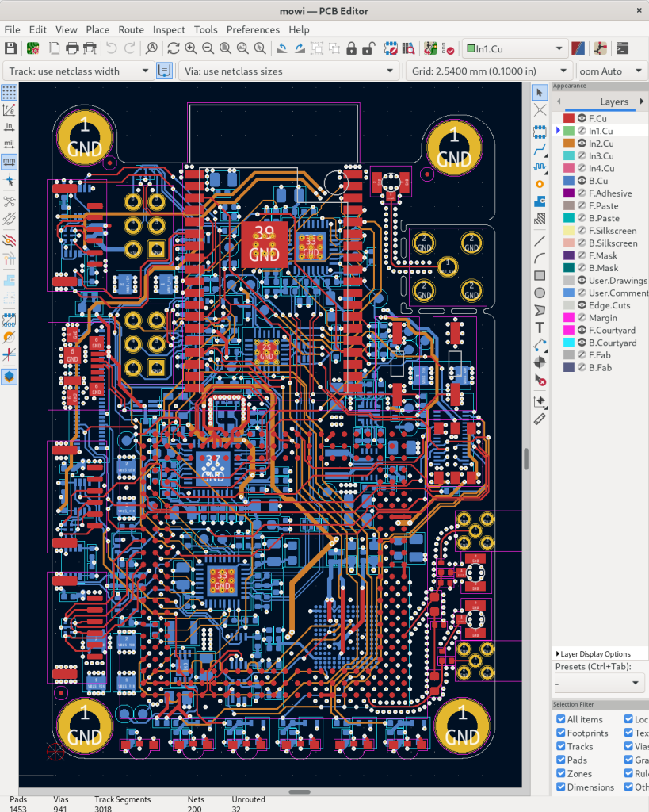The height and width of the screenshot is (812, 649).
Task: Open the Track width dropdown
Action: [x=79, y=71]
